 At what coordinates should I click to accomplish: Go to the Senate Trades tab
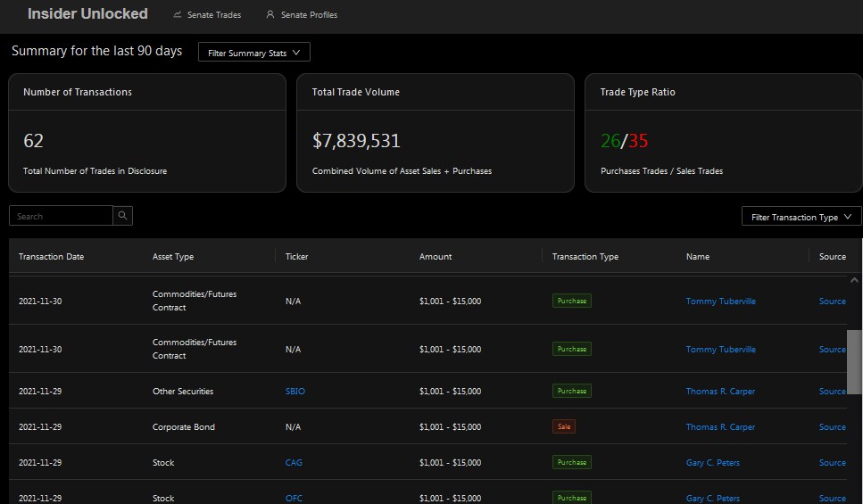[214, 15]
